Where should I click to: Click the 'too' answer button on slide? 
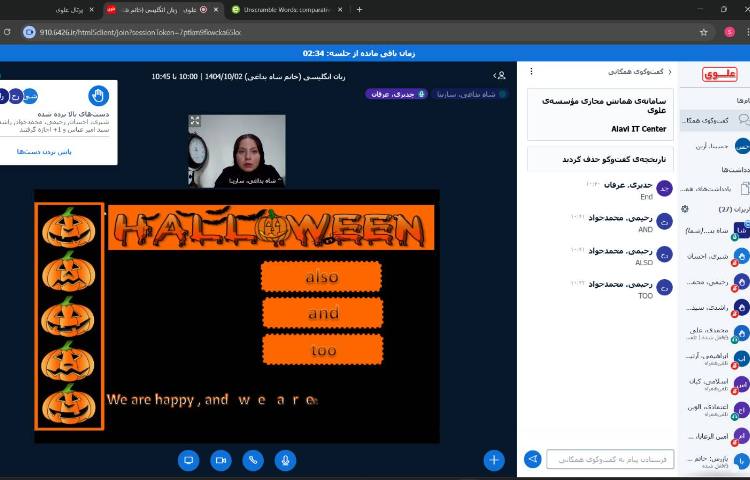pyautogui.click(x=322, y=350)
